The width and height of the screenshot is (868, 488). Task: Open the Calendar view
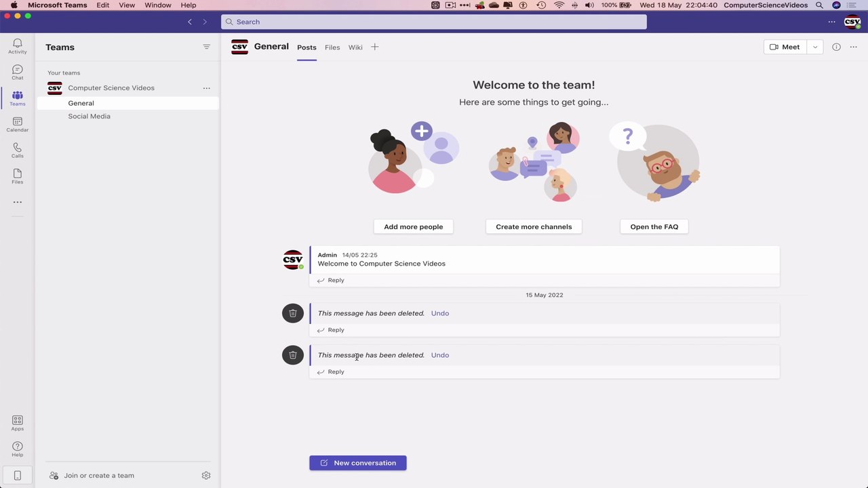(18, 125)
